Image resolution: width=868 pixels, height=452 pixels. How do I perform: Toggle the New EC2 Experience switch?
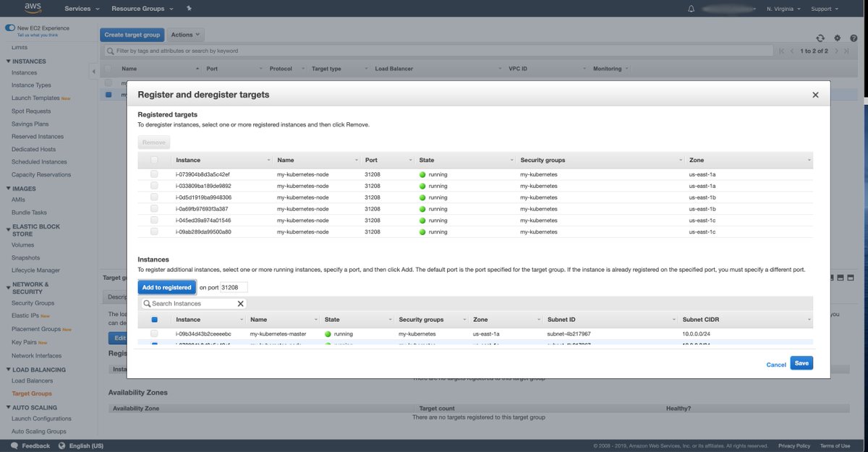[10, 27]
